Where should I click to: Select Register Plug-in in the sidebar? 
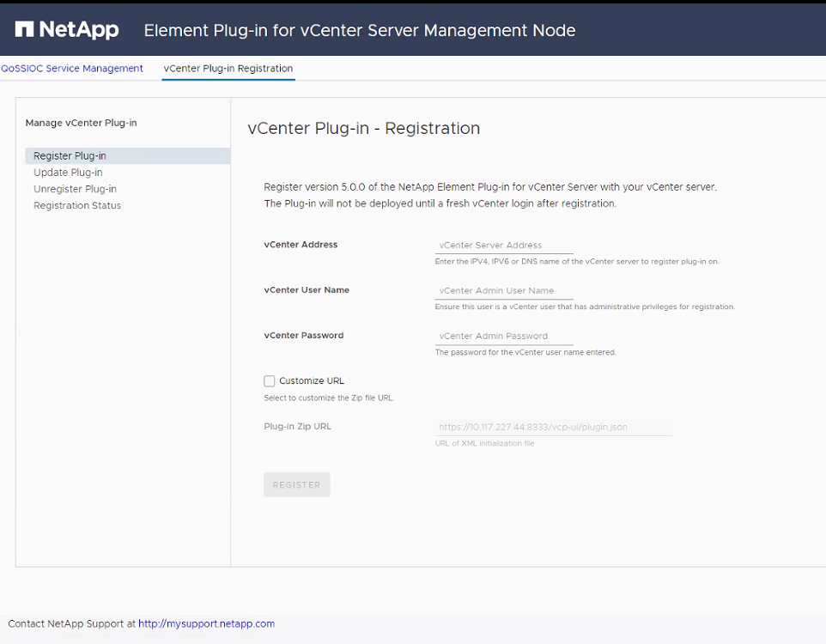[x=69, y=155]
